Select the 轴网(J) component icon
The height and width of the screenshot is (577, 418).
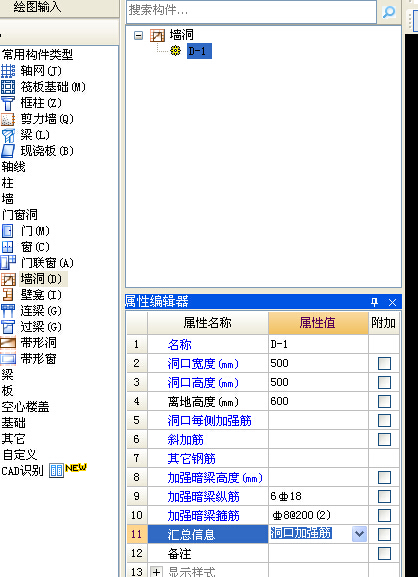8,71
